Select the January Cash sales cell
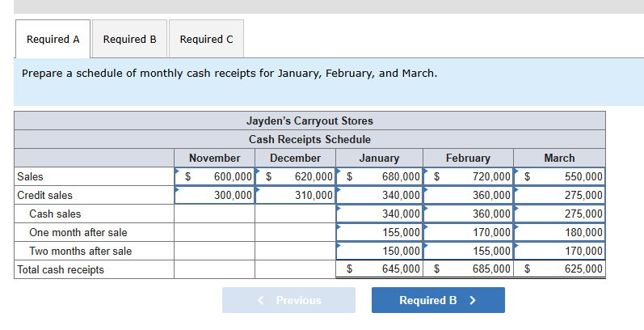 tap(380, 214)
